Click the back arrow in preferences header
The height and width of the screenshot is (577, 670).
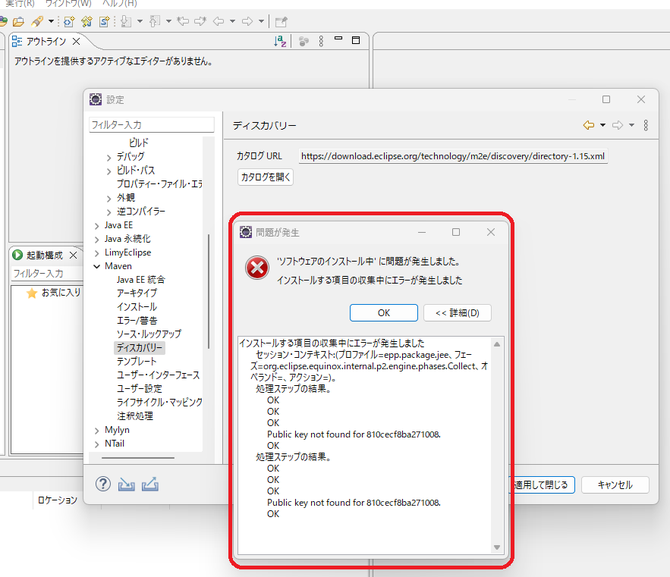click(589, 125)
